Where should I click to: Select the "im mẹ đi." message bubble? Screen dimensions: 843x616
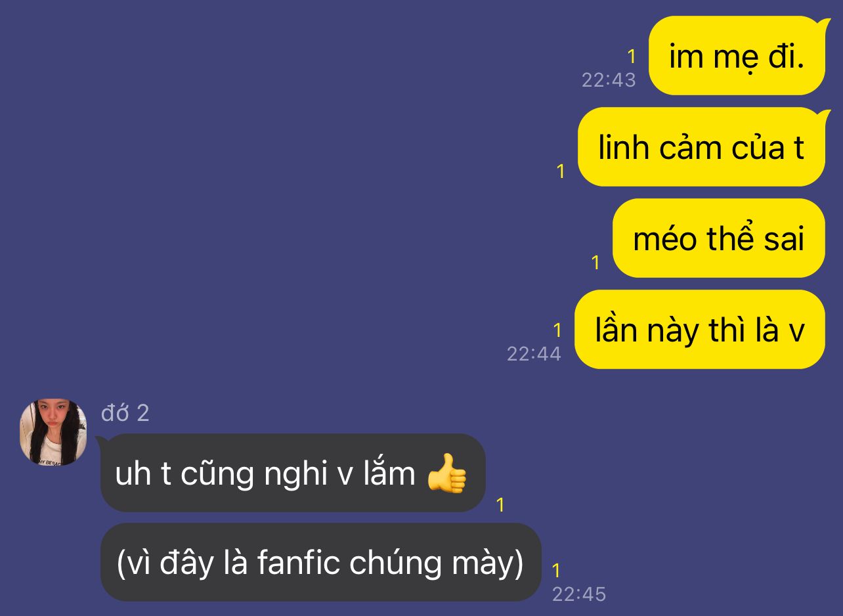click(x=737, y=56)
